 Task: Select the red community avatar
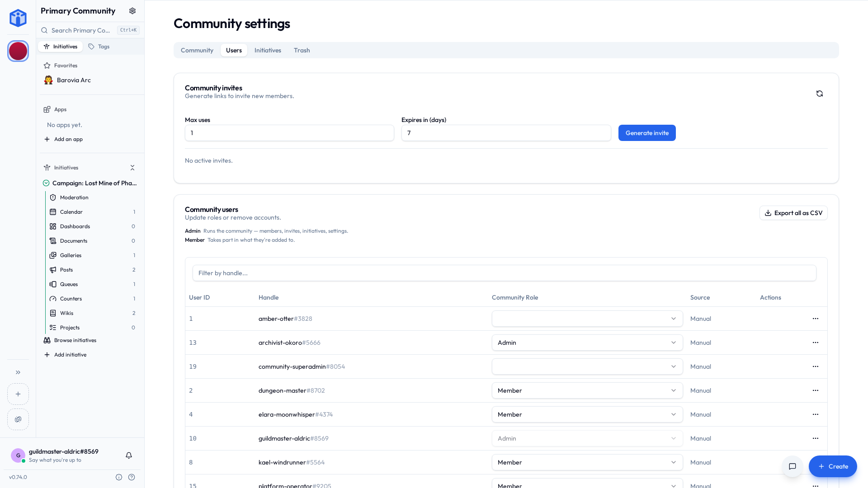[18, 51]
